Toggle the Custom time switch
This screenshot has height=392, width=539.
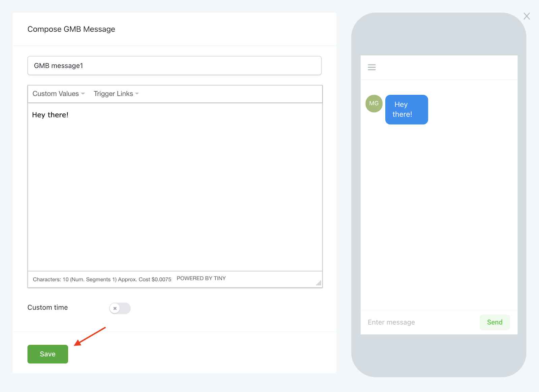coord(120,308)
